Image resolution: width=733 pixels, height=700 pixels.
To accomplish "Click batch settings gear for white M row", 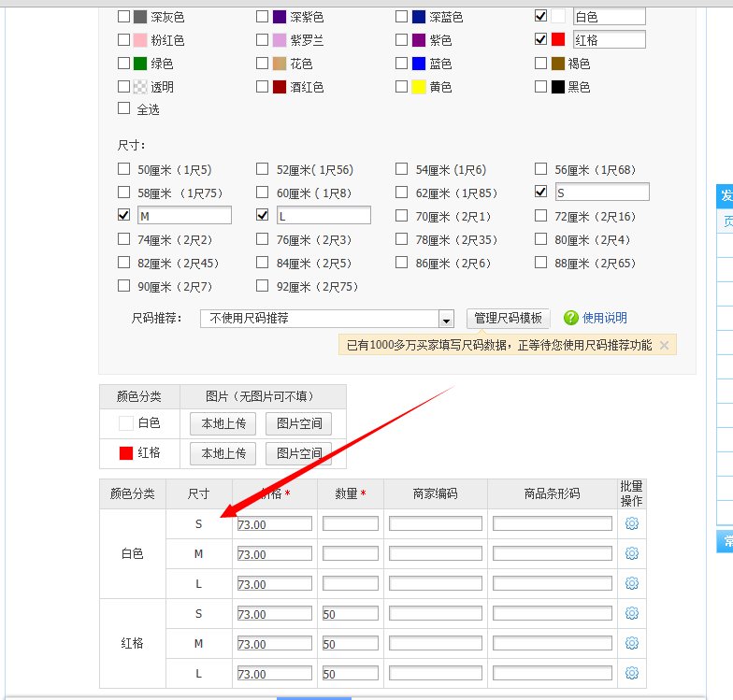I will click(x=631, y=553).
